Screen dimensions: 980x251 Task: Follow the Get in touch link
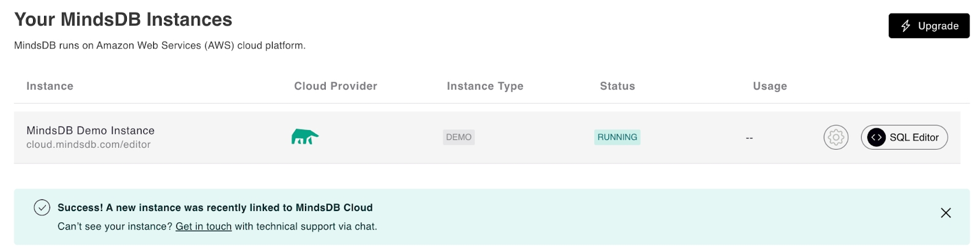(x=203, y=226)
